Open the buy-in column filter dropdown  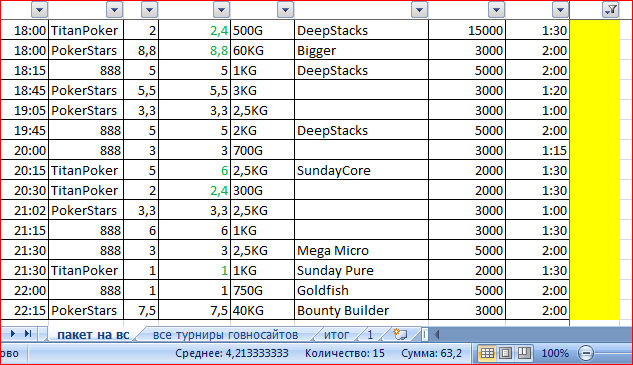[149, 10]
